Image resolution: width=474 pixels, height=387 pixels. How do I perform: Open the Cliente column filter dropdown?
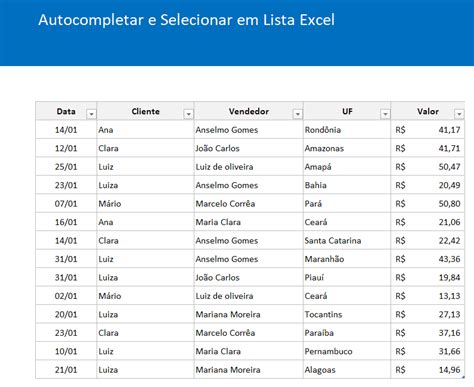tap(188, 114)
